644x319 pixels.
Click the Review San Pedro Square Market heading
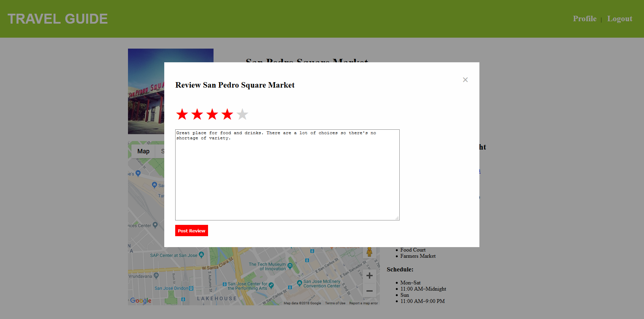[x=235, y=85]
